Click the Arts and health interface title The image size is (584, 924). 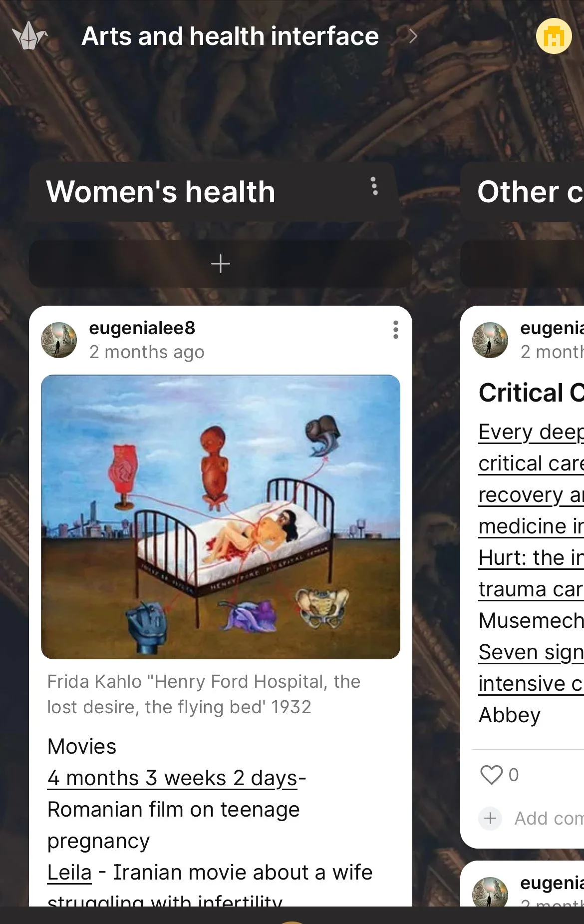pos(230,36)
